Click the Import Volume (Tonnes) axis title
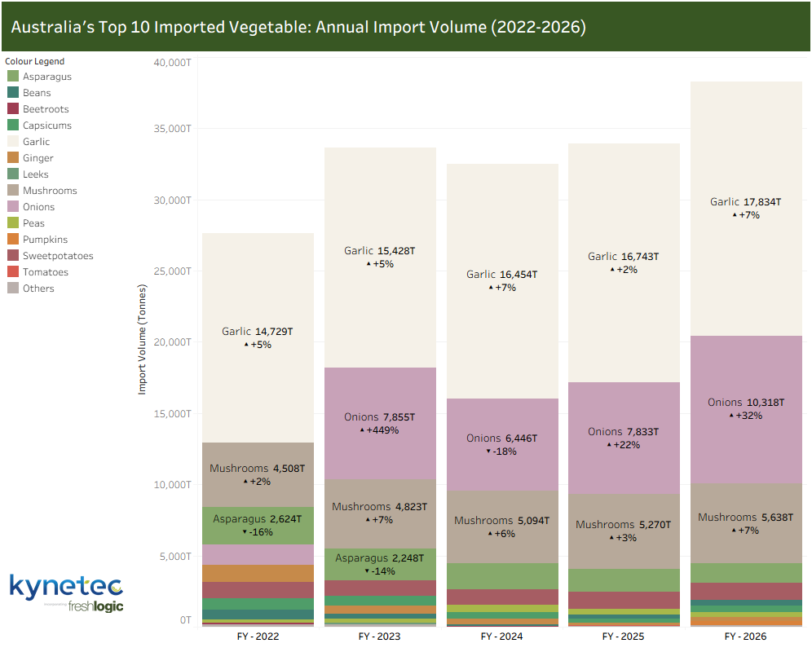This screenshot has height=652, width=812. pos(142,339)
